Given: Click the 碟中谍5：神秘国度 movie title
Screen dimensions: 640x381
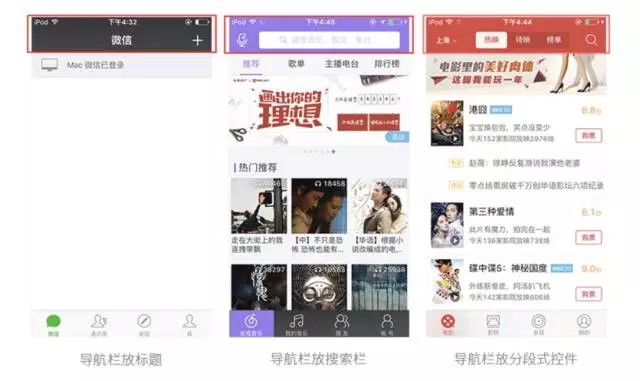Looking at the screenshot, I should tap(508, 268).
